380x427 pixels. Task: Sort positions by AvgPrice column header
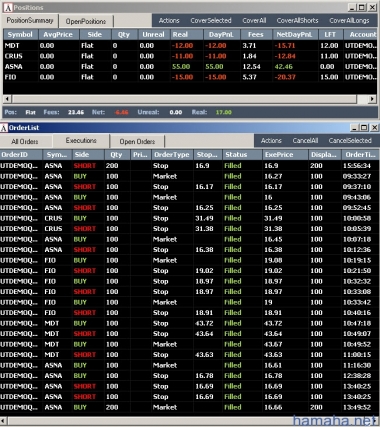point(58,34)
